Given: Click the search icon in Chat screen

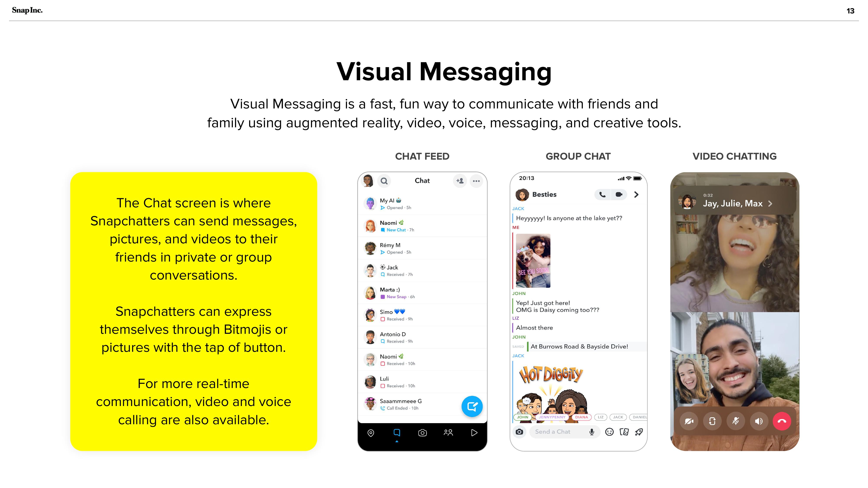Looking at the screenshot, I should pos(383,180).
